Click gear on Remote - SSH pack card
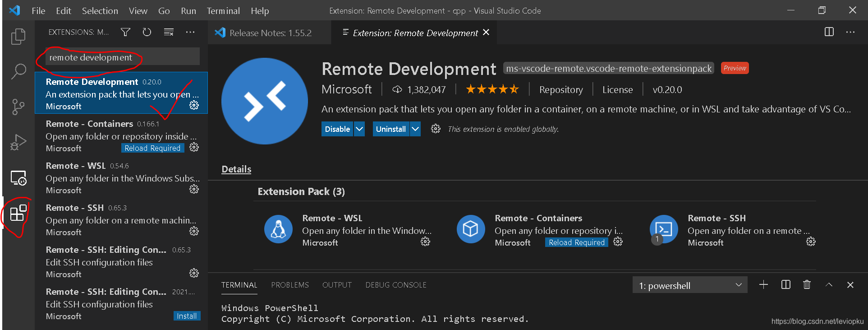 click(811, 242)
